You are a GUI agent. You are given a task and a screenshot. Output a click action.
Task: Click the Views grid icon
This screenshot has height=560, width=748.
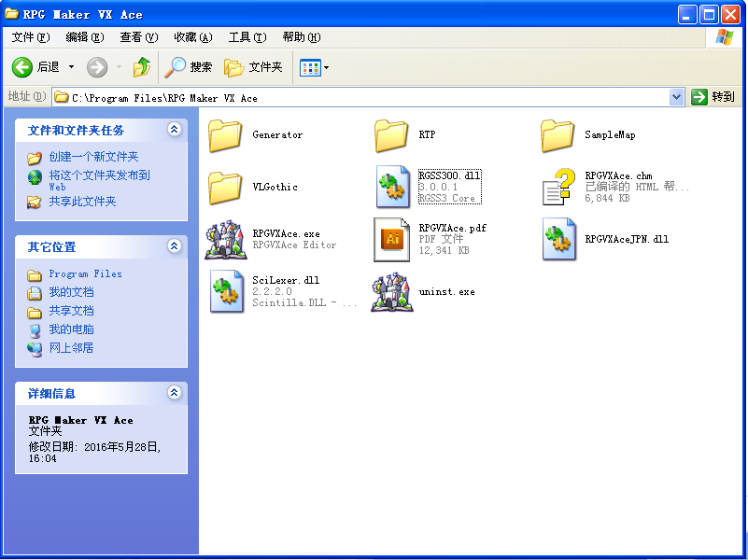pyautogui.click(x=310, y=68)
